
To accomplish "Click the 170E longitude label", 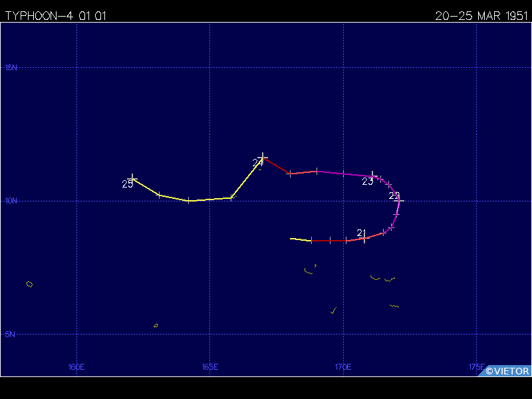I will click(343, 367).
